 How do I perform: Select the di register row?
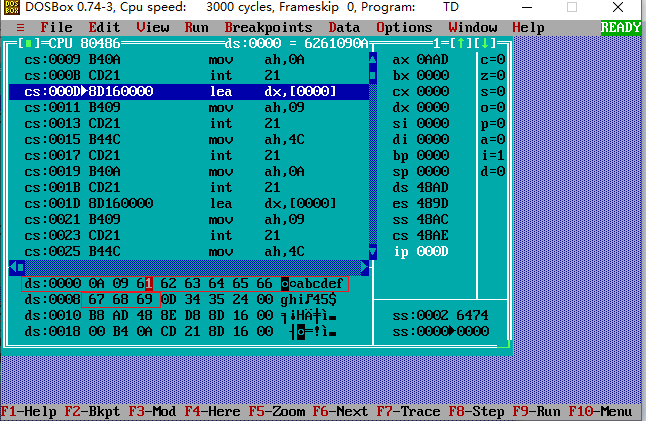421,140
